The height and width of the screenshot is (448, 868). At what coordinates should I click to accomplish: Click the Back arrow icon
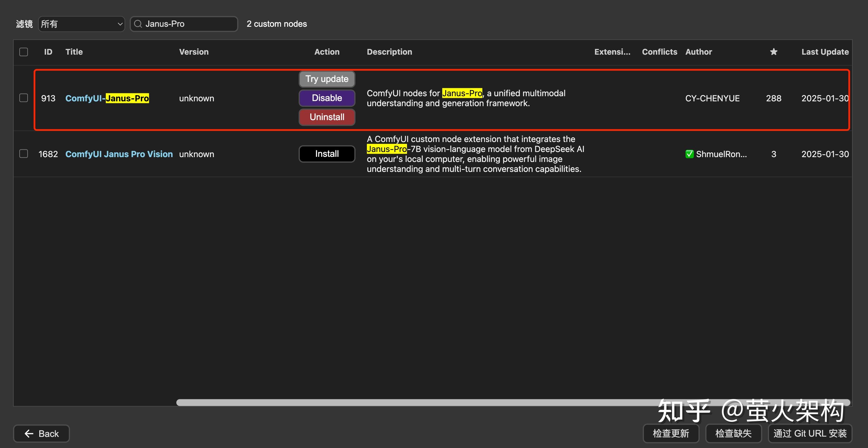(29, 433)
